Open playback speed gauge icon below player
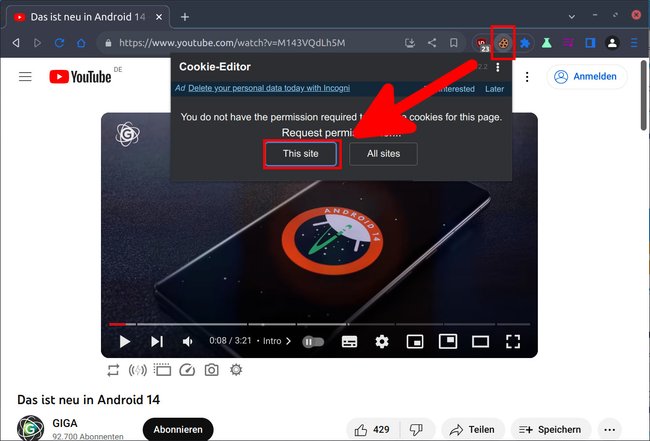 click(187, 370)
